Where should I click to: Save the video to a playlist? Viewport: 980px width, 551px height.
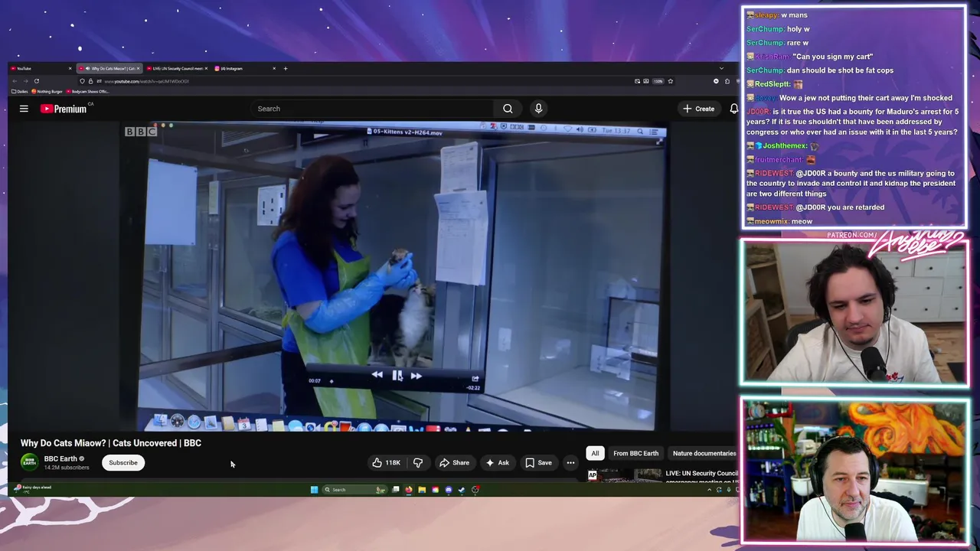click(x=538, y=462)
